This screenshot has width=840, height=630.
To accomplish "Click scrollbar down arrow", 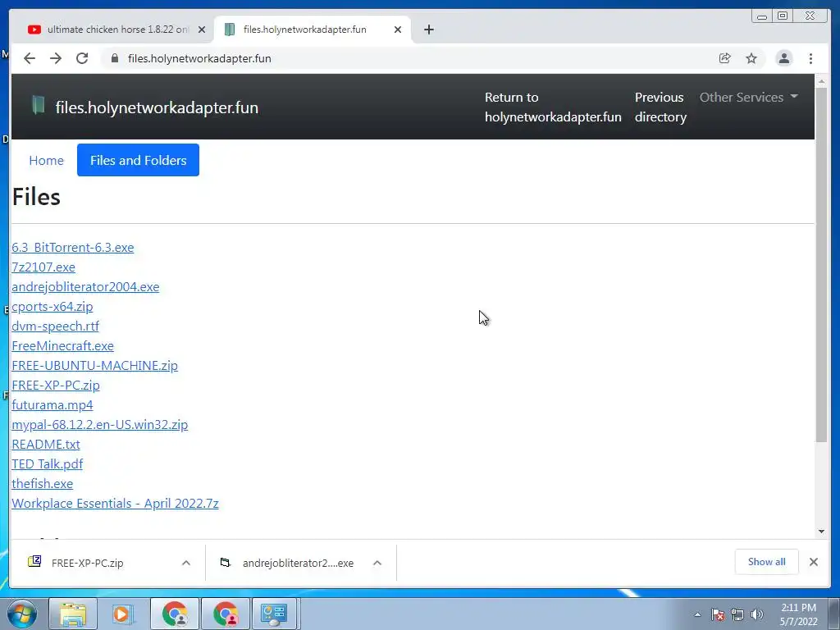I will click(x=821, y=532).
